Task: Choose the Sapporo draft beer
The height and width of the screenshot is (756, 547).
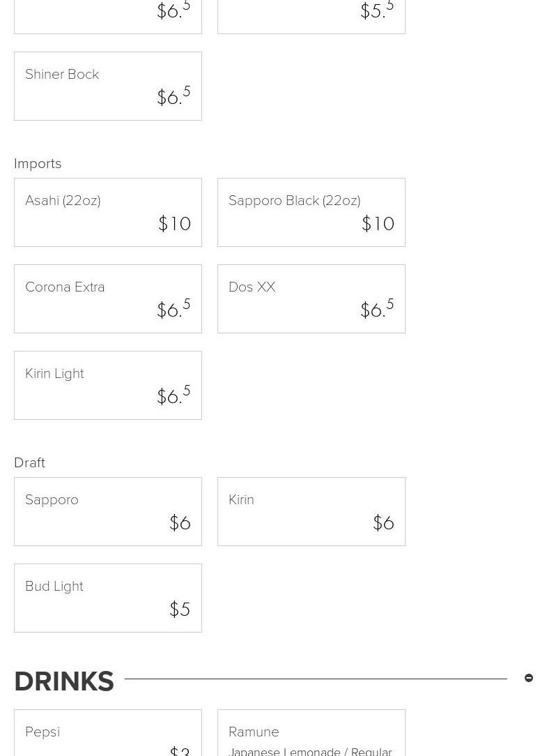Action: pyautogui.click(x=107, y=511)
